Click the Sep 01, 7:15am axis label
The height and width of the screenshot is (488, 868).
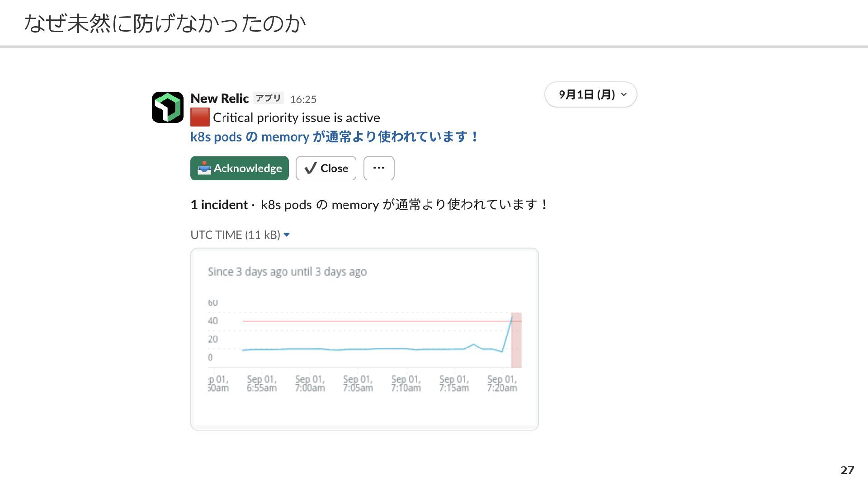point(454,384)
